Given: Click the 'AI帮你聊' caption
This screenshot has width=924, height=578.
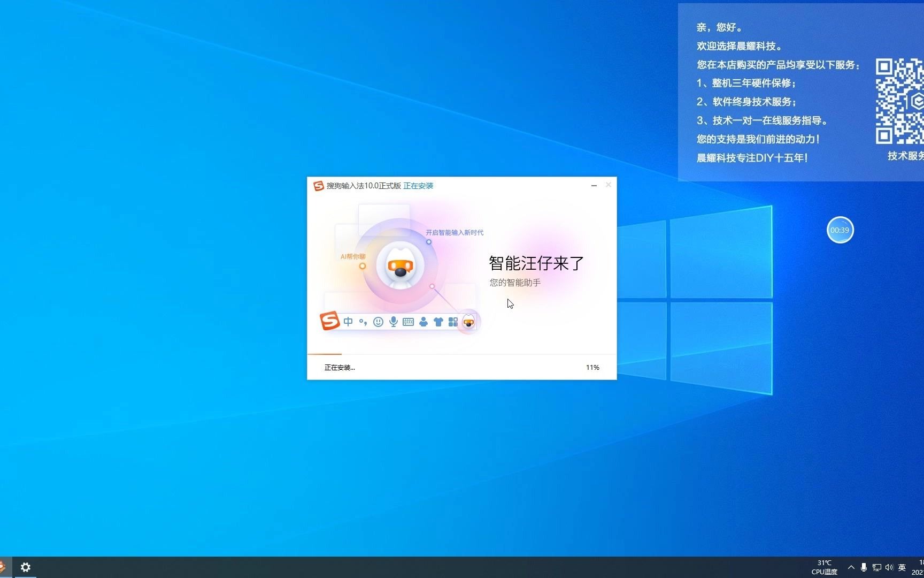Looking at the screenshot, I should tap(353, 256).
